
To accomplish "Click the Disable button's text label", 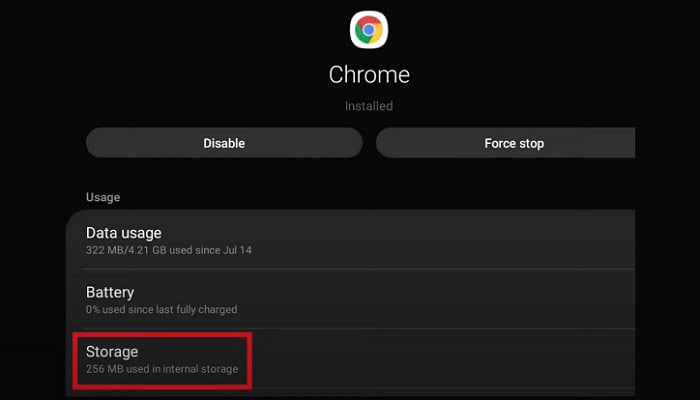I will (224, 143).
